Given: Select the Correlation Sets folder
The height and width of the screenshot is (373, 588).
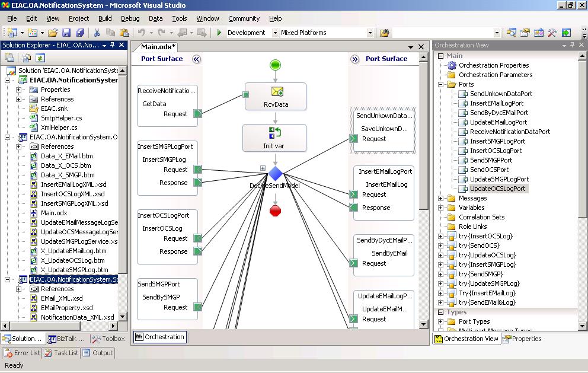Looking at the screenshot, I should click(x=481, y=217).
